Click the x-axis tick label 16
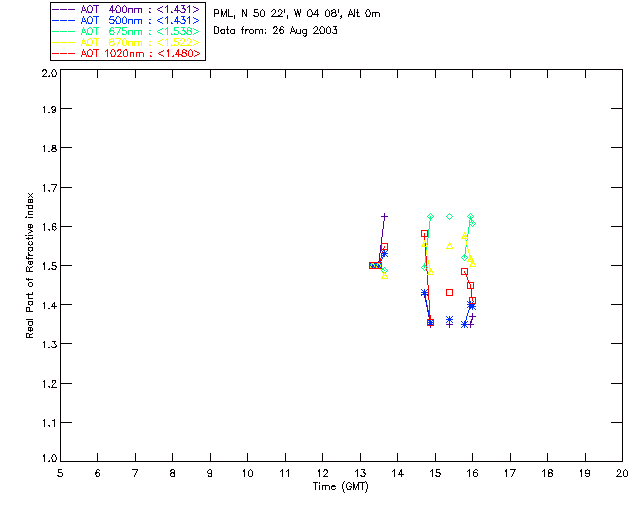The height and width of the screenshot is (512, 640). [472, 473]
